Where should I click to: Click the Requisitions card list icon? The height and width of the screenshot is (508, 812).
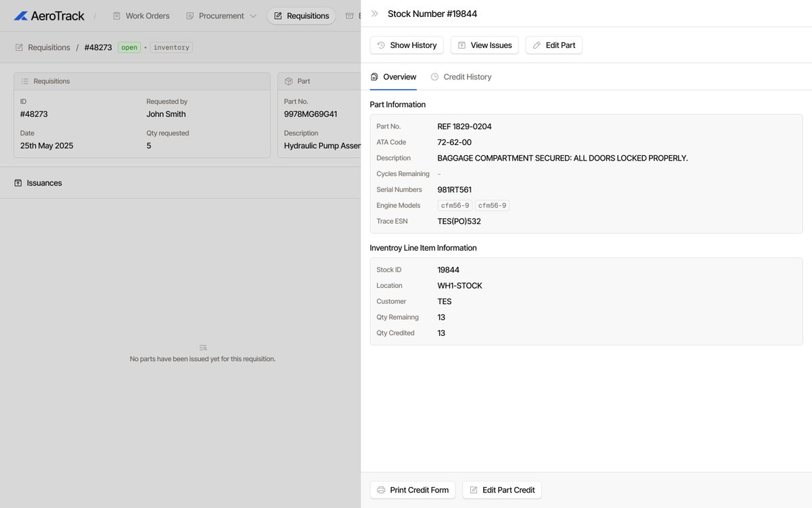[24, 81]
